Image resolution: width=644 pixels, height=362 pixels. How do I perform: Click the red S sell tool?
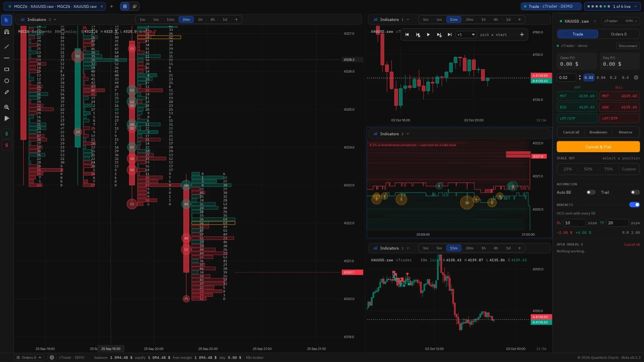tap(6, 145)
